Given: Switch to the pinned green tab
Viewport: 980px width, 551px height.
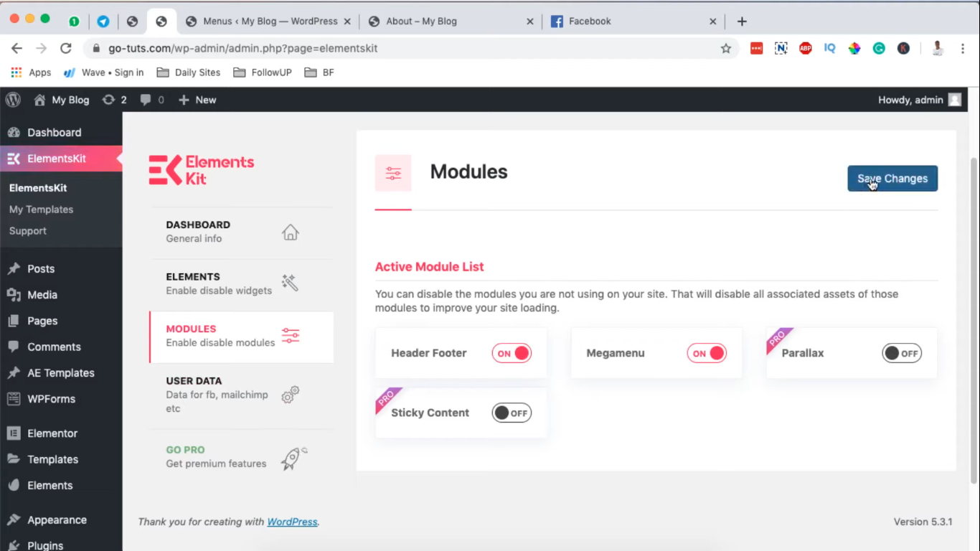Looking at the screenshot, I should click(74, 22).
